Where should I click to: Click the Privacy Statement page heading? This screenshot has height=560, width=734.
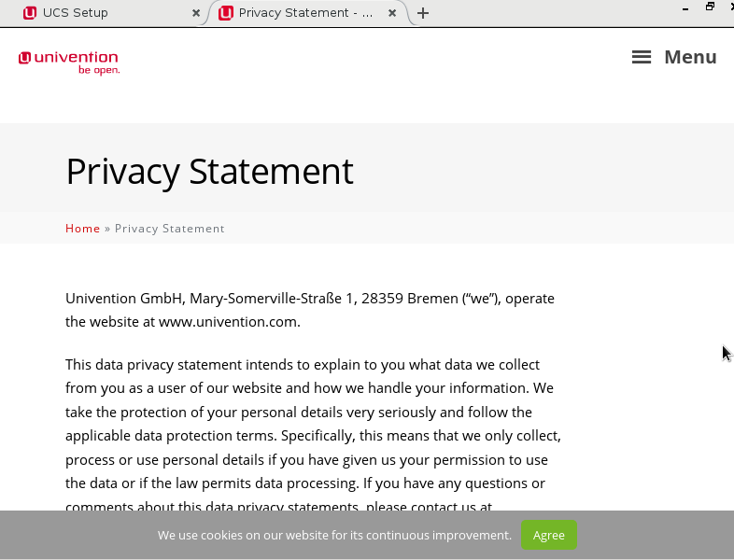(209, 172)
